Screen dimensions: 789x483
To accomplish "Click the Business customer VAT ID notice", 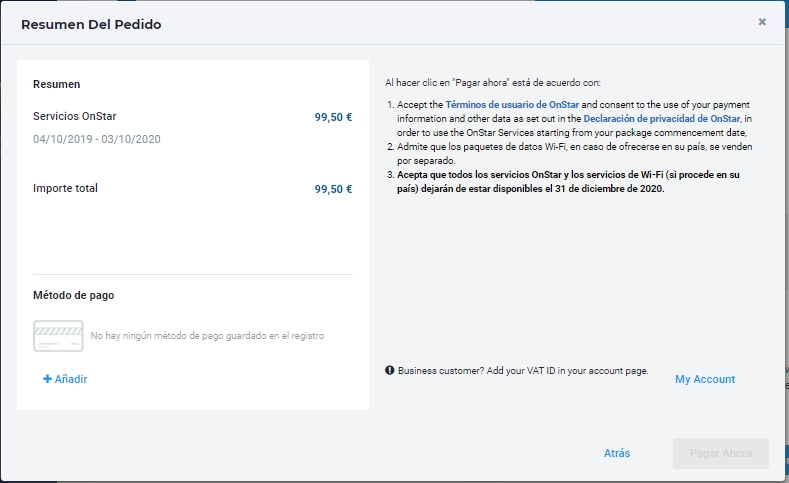I will 523,371.
